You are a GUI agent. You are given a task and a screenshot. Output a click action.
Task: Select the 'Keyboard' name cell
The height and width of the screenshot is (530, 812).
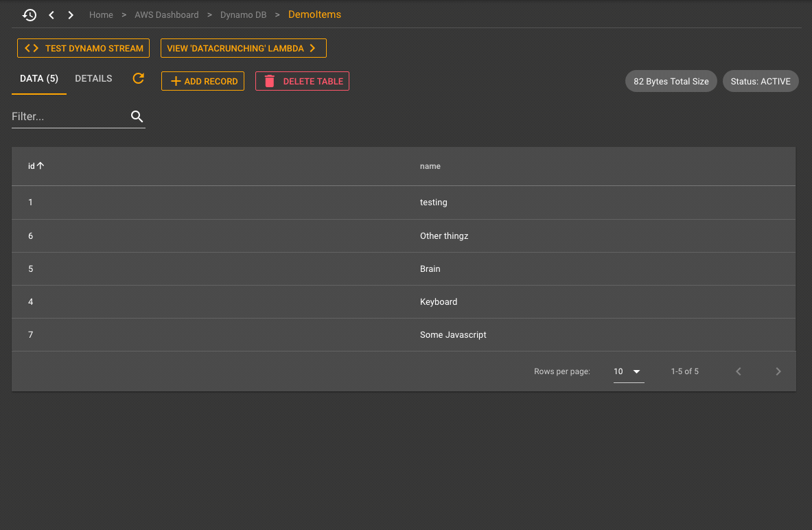click(x=439, y=302)
